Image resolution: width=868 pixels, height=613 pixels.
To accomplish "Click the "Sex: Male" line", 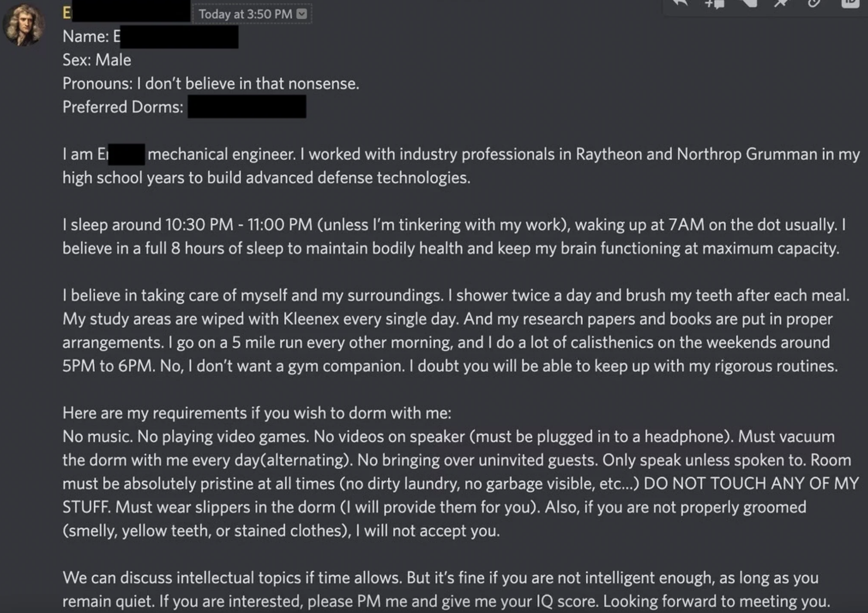I will [x=96, y=60].
